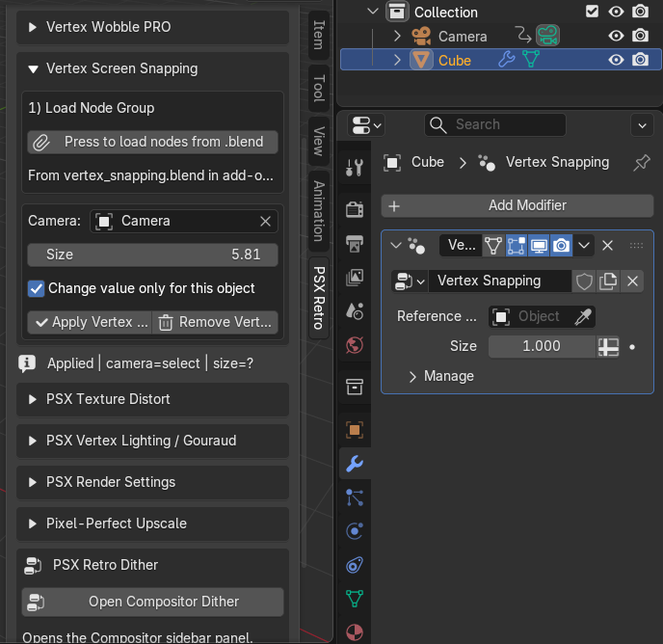Click Remove Vert... button
Image resolution: width=663 pixels, height=644 pixels.
[215, 322]
